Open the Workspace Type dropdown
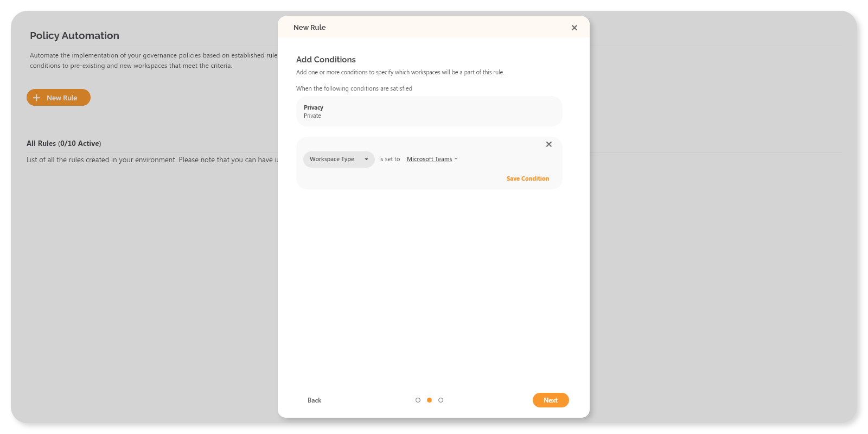Viewport: 868px width, 434px height. 339,159
